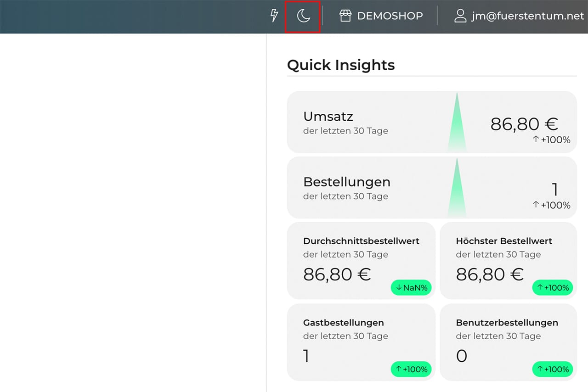Click the 86,80 € value in Umsatz card

524,124
